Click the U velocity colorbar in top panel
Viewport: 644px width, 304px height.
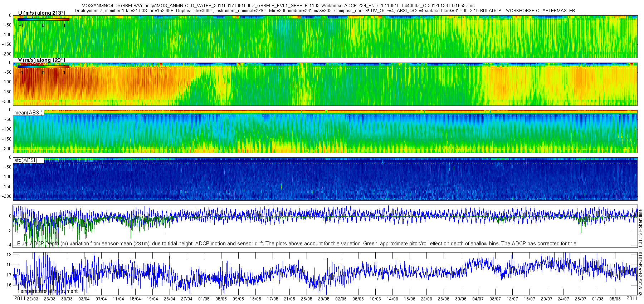click(x=44, y=20)
